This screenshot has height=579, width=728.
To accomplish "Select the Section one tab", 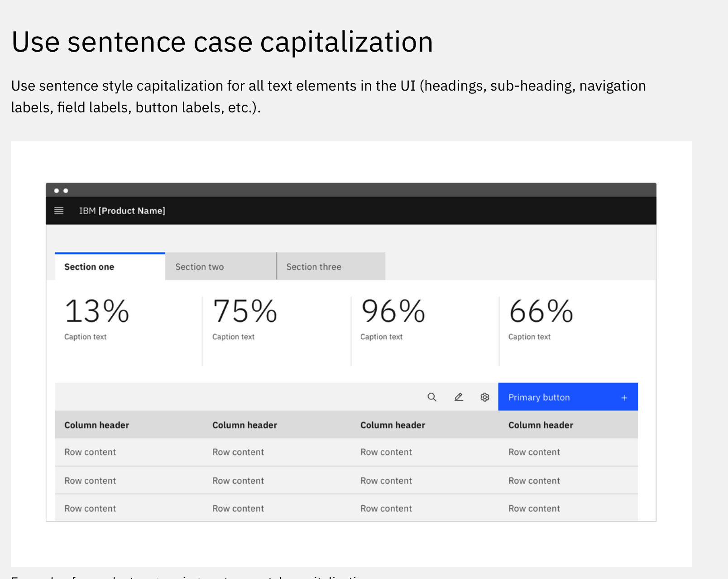I will [89, 267].
